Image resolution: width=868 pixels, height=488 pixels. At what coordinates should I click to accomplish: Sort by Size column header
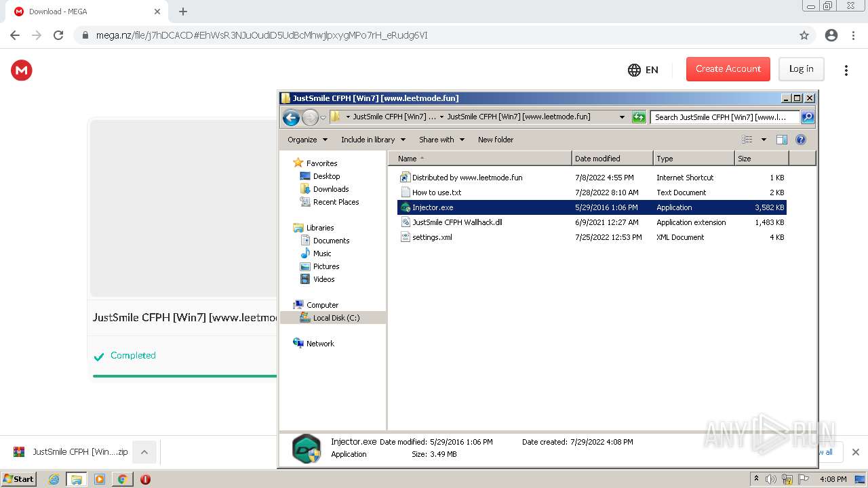pyautogui.click(x=762, y=159)
